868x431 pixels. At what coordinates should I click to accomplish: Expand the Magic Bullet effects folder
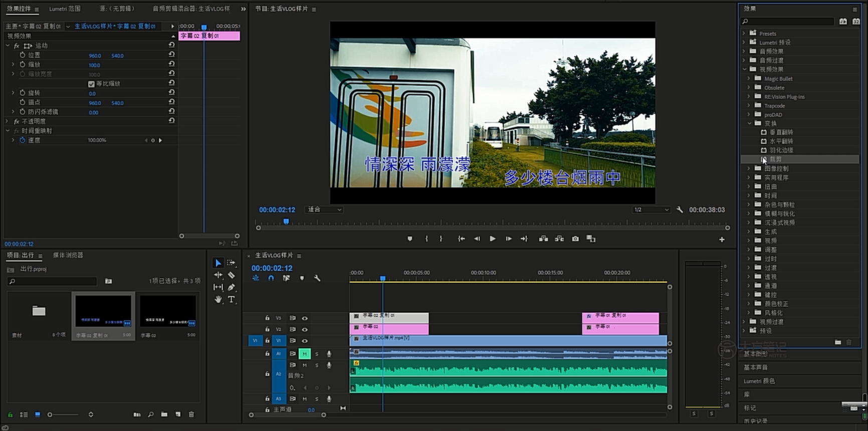coord(749,79)
